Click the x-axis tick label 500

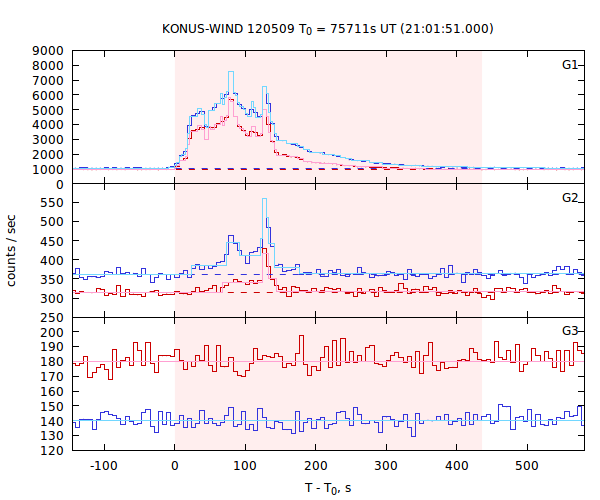click(527, 466)
